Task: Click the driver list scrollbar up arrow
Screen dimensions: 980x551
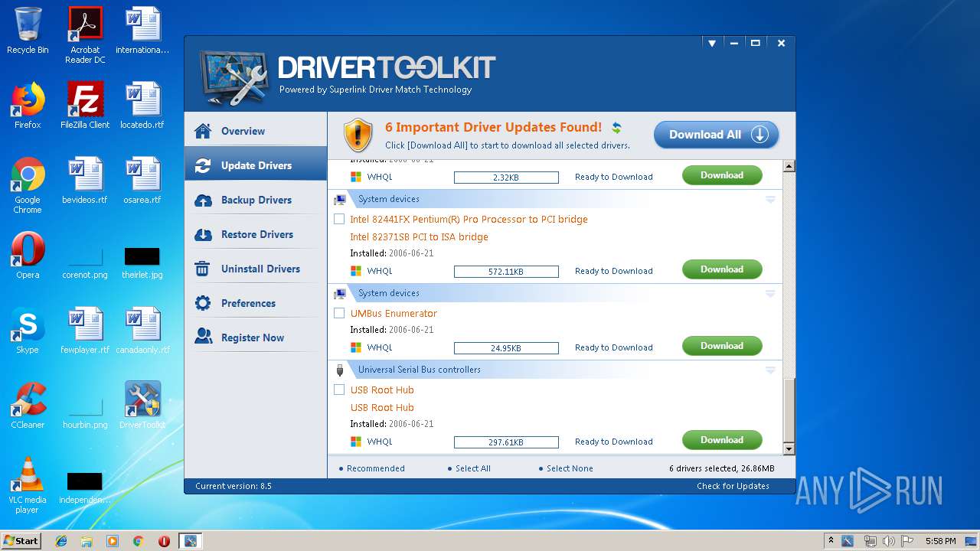Action: pyautogui.click(x=789, y=166)
